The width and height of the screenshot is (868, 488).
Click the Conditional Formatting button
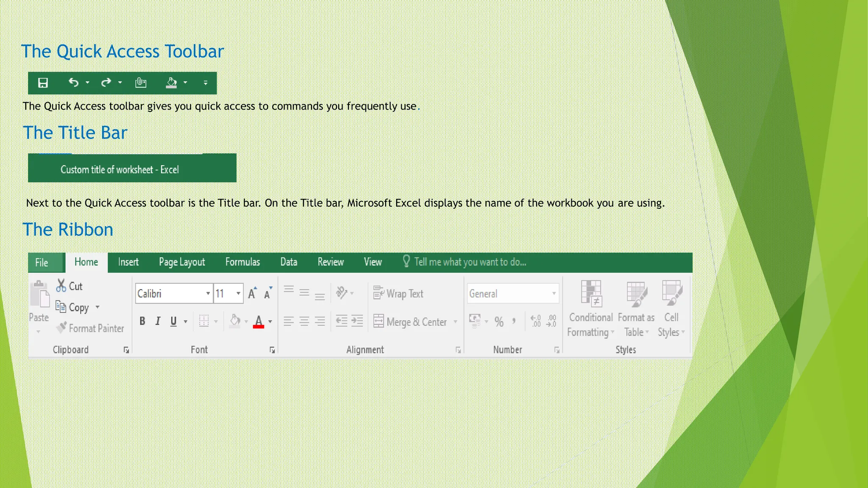pyautogui.click(x=591, y=308)
